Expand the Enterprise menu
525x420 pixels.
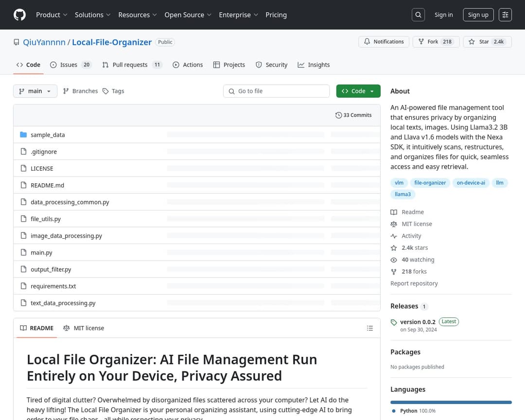[x=238, y=15]
